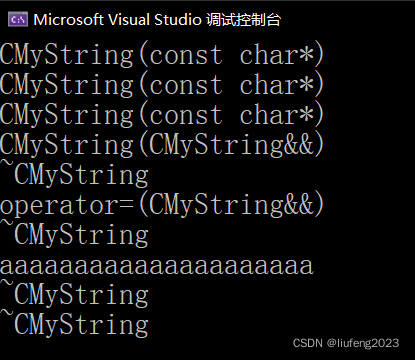
Task: Click the last ~CMyString destructor line
Action: point(74,324)
